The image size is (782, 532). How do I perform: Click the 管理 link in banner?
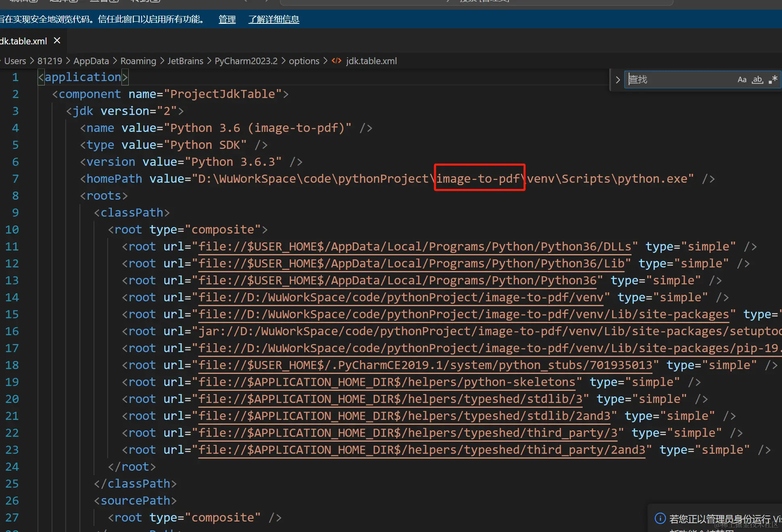point(227,19)
